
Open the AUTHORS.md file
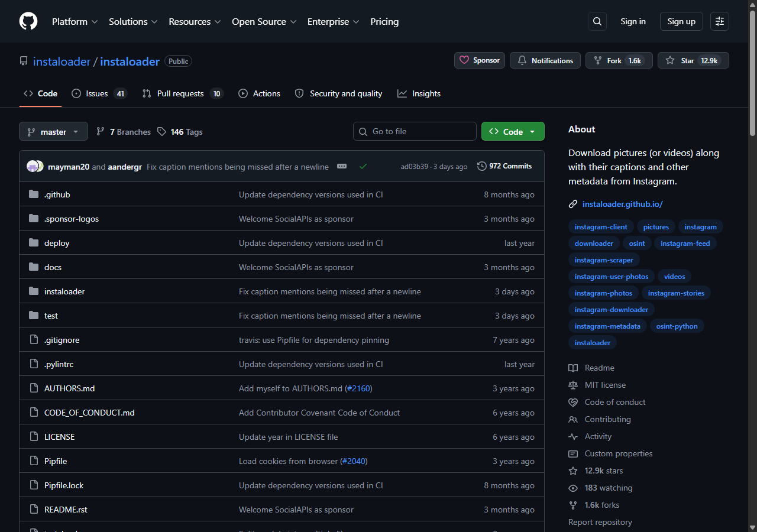(69, 388)
